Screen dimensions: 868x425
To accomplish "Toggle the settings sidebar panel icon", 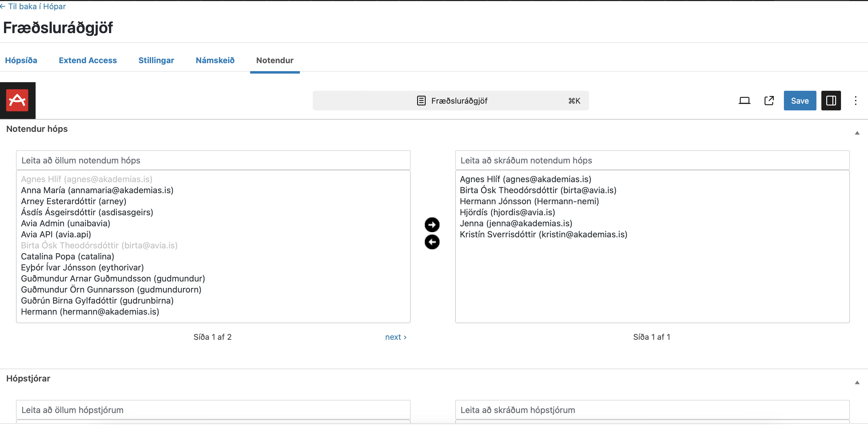I will pos(831,101).
